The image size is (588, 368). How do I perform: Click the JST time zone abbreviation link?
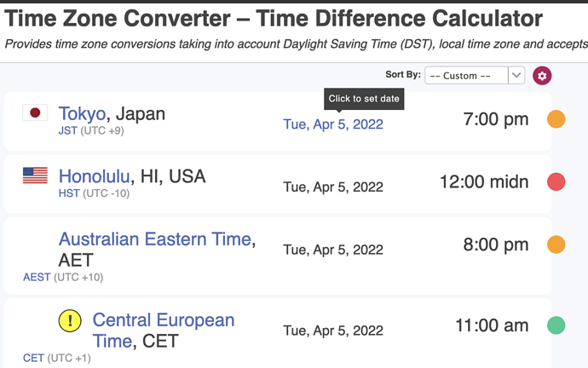point(68,131)
